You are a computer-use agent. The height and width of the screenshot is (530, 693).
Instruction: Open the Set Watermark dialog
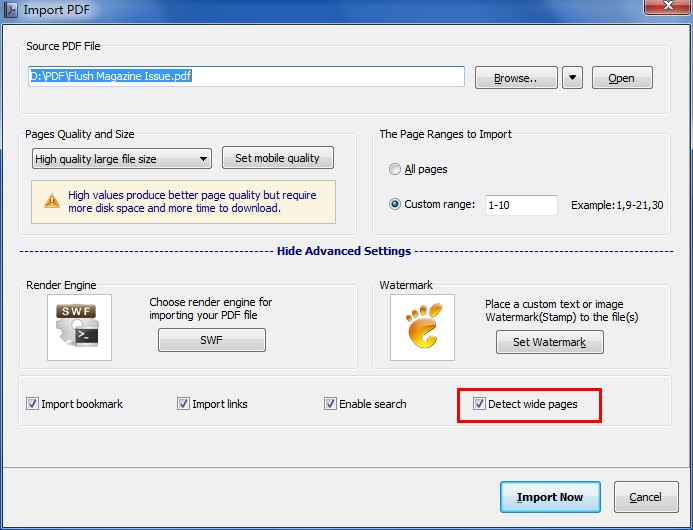(x=549, y=342)
